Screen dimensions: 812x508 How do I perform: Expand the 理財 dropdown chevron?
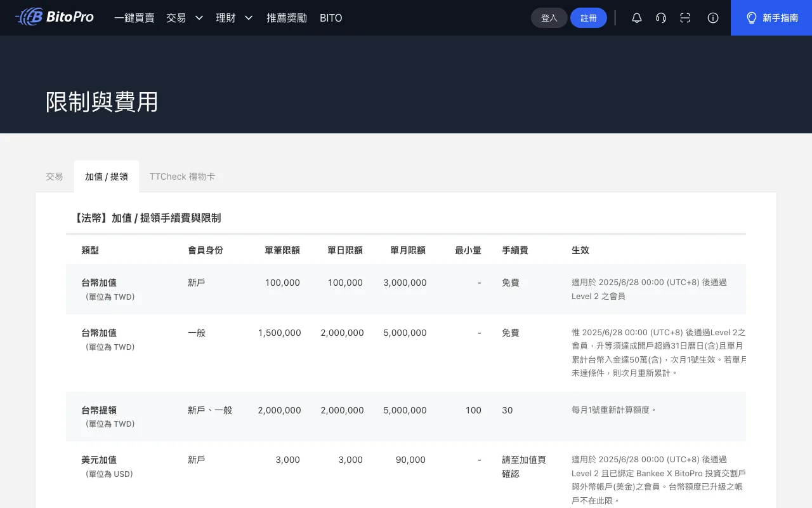click(249, 18)
